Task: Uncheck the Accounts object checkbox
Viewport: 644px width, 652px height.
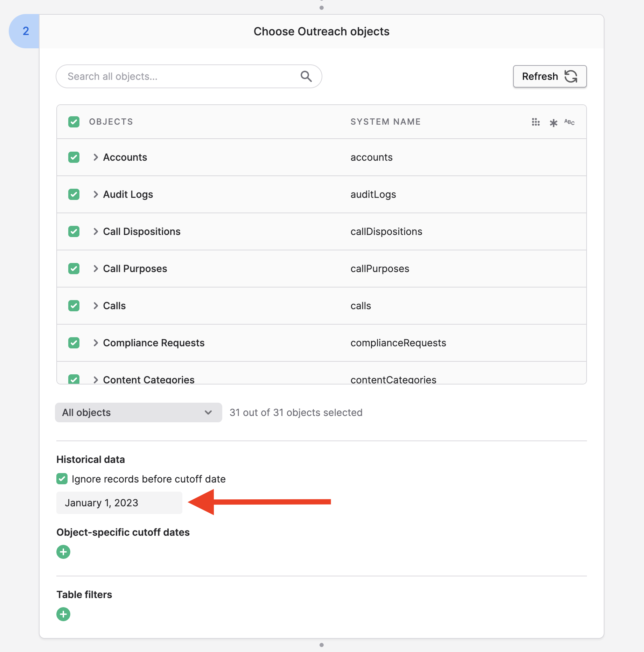Action: 74,157
